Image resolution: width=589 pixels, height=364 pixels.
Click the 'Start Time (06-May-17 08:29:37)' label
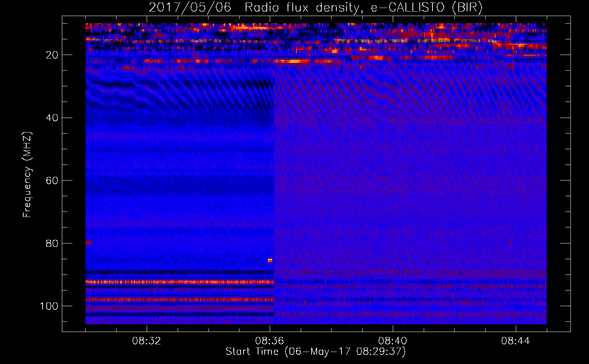[316, 352]
